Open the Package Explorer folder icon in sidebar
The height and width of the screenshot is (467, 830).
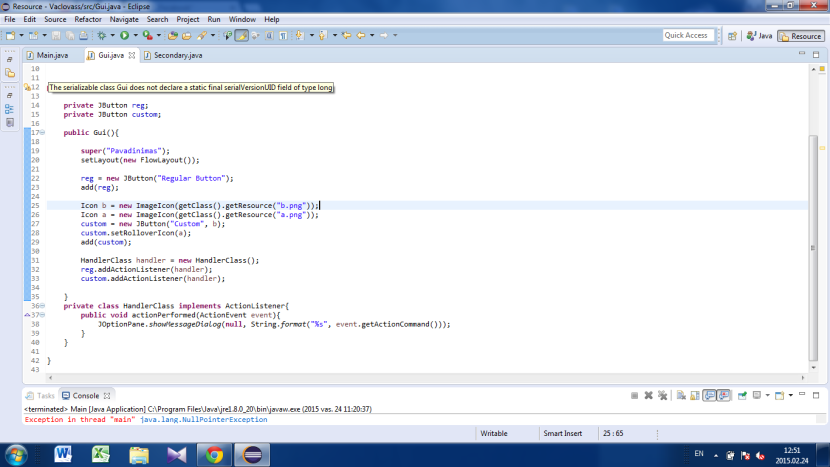[10, 73]
